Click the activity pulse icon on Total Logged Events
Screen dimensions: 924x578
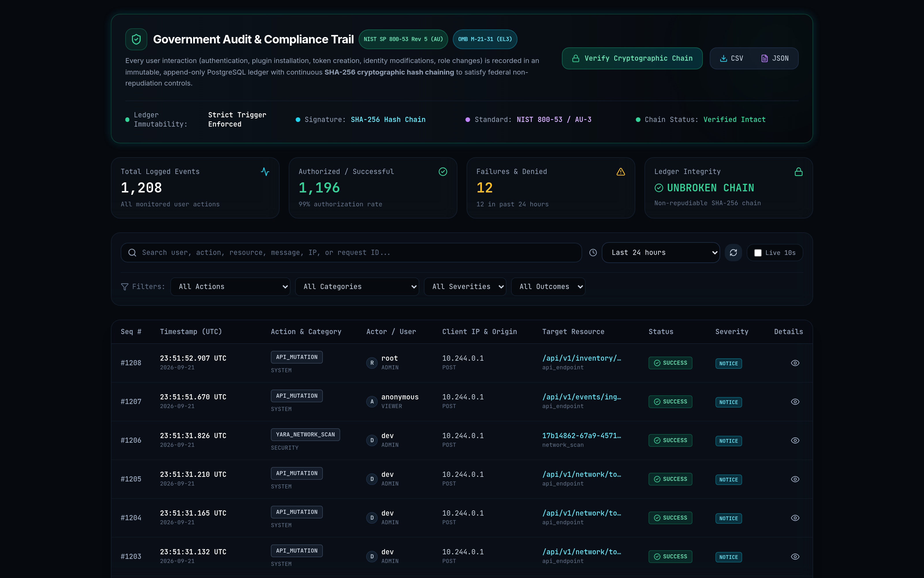coord(265,172)
